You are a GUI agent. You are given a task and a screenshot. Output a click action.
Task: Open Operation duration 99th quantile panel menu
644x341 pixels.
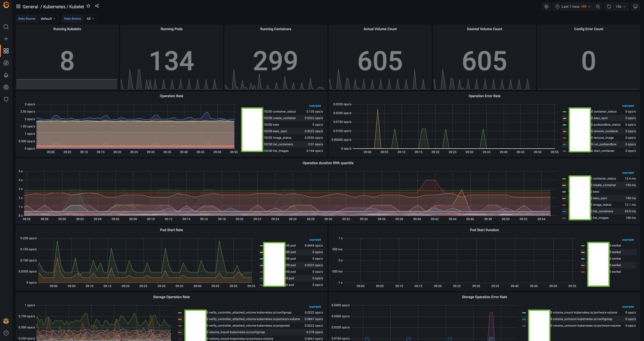coord(328,163)
